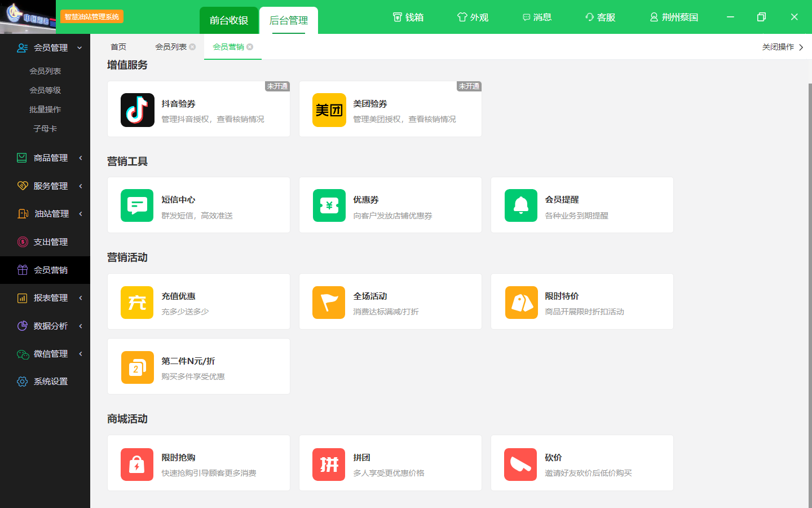Switch to 后台管理 tab
This screenshot has height=508, width=812.
click(x=289, y=20)
